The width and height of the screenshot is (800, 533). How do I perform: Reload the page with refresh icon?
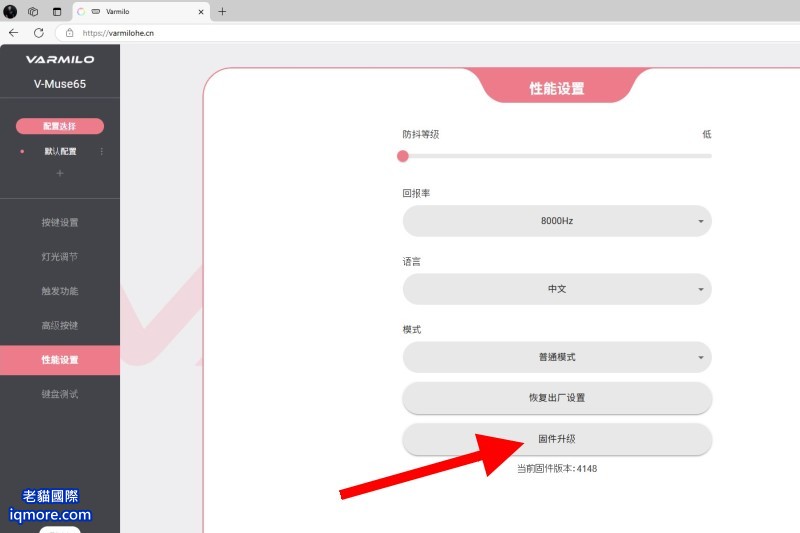coord(39,33)
